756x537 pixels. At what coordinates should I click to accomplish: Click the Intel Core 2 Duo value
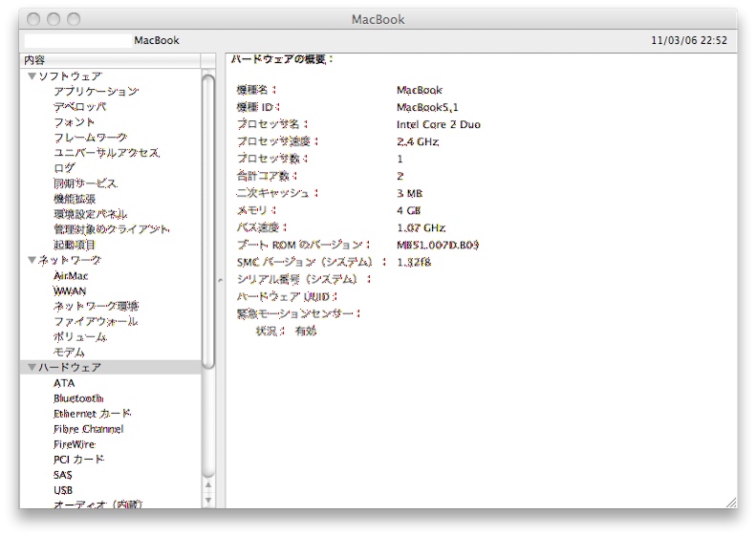click(439, 124)
